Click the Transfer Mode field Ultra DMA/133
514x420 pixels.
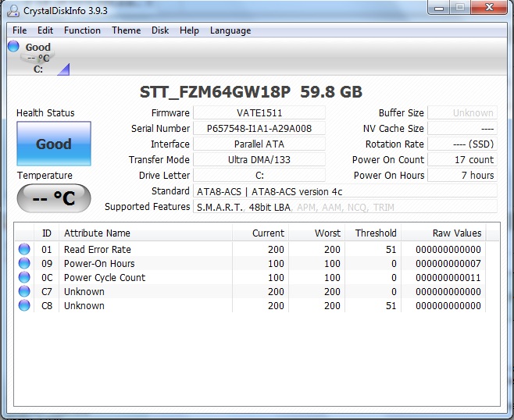click(259, 159)
